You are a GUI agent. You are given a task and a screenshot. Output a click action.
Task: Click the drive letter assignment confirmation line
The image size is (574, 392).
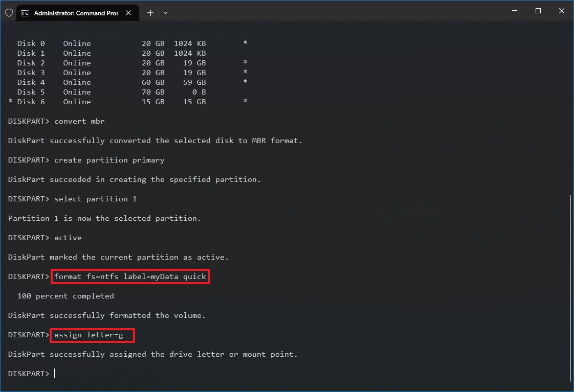coord(152,354)
